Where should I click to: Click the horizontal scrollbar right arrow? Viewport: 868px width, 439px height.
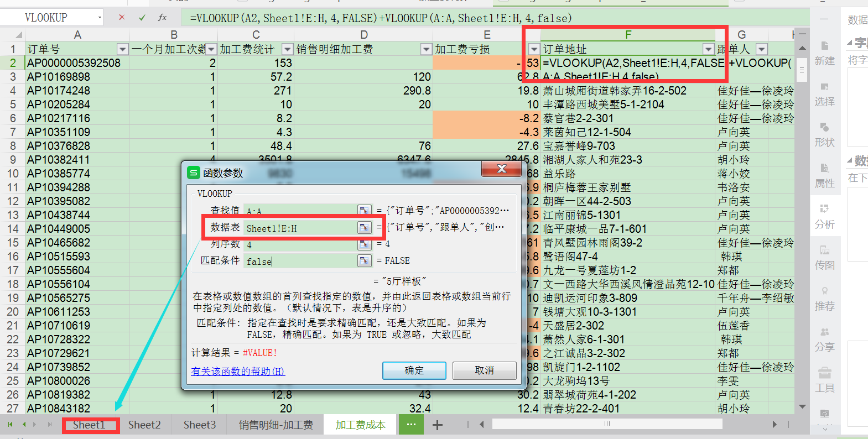[x=775, y=425]
